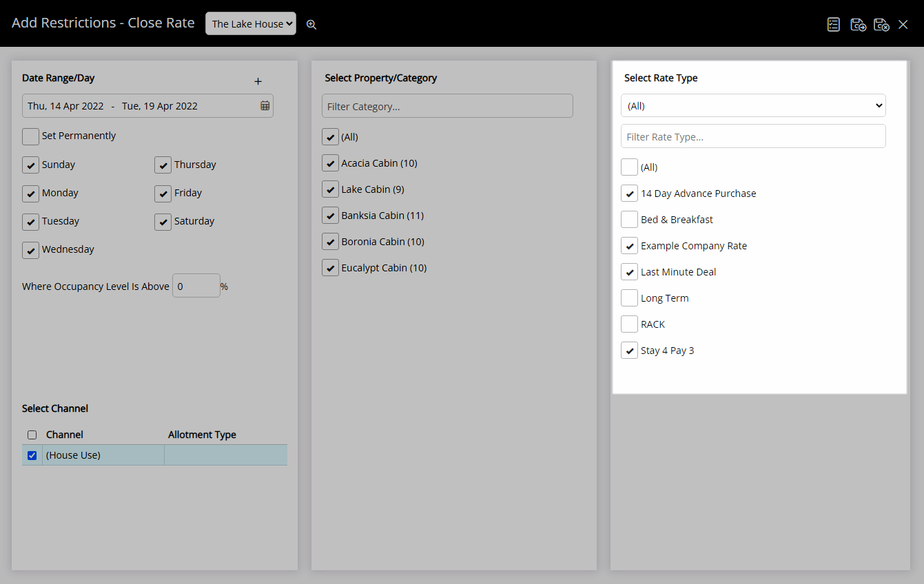
Task: Click the occupancy level percentage field
Action: coord(196,286)
